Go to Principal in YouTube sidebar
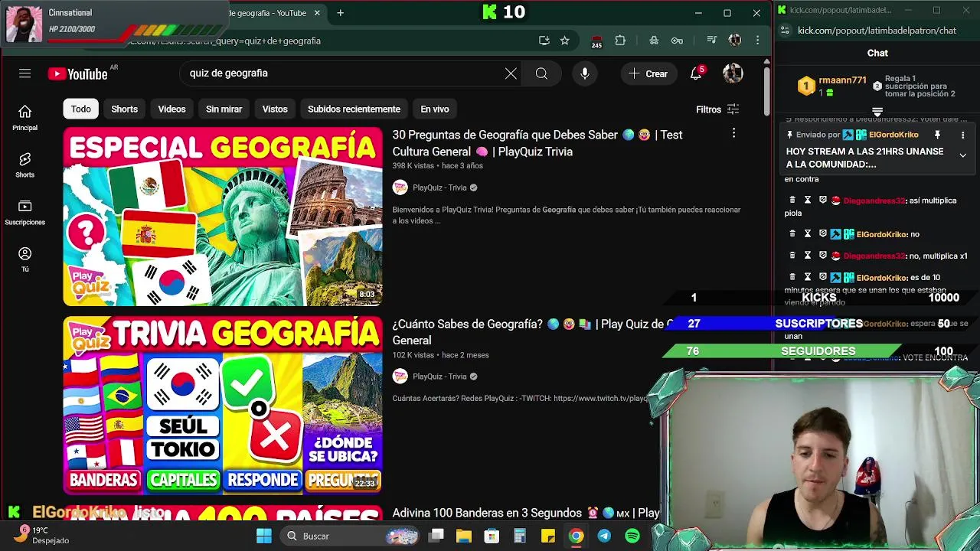 [24, 117]
